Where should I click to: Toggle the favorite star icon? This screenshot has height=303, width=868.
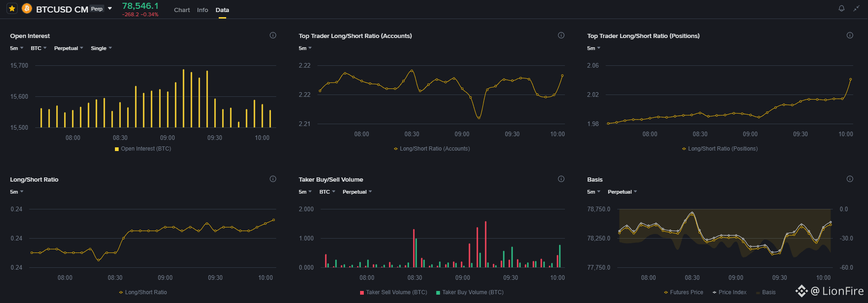click(13, 8)
